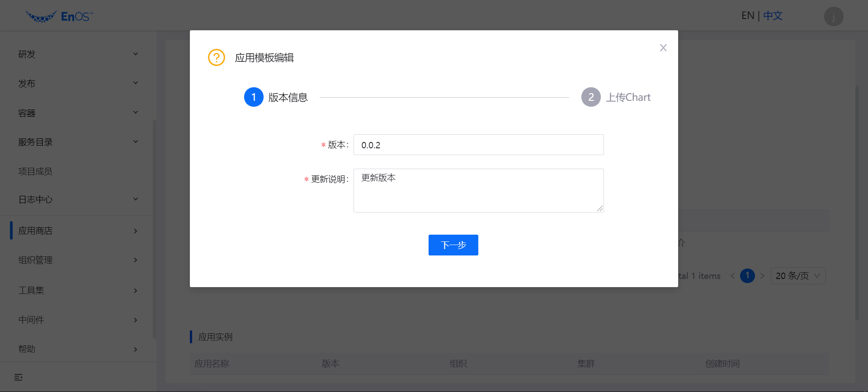868x392 pixels.
Task: Open the 20 条/页 page size dropdown
Action: click(798, 276)
